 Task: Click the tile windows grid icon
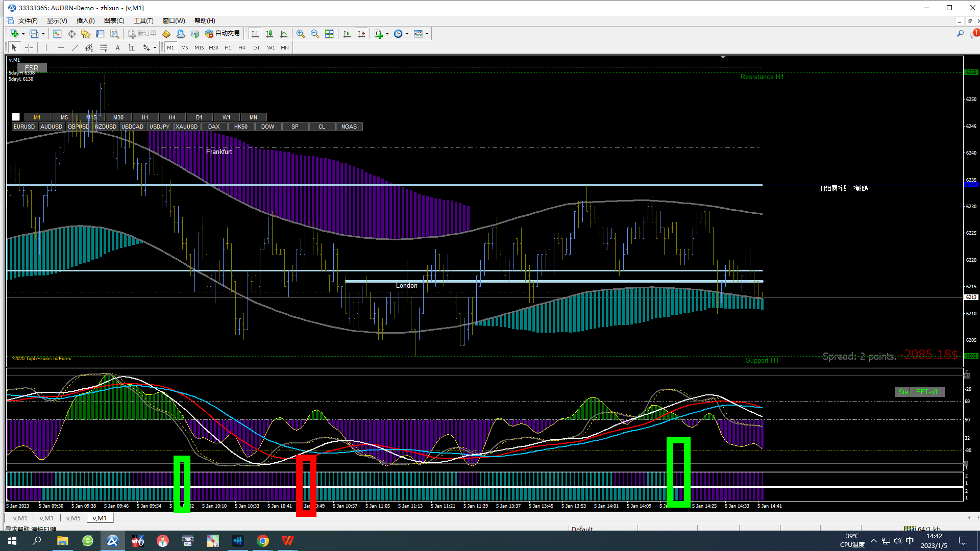point(329,34)
